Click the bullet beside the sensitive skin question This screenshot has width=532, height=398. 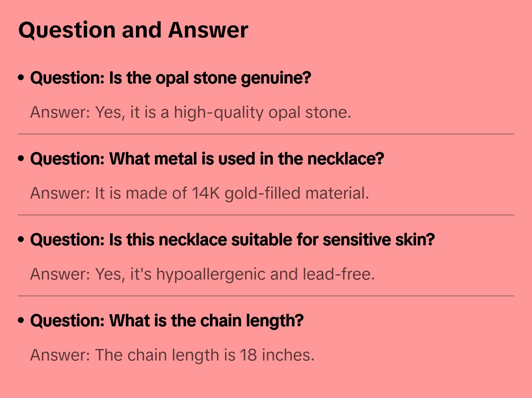(21, 240)
